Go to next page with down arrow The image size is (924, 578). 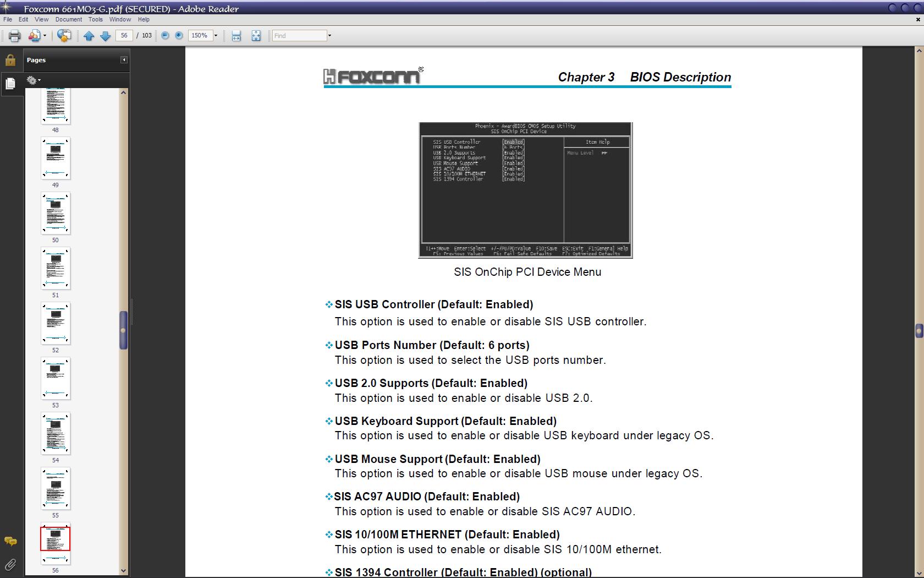pos(106,36)
